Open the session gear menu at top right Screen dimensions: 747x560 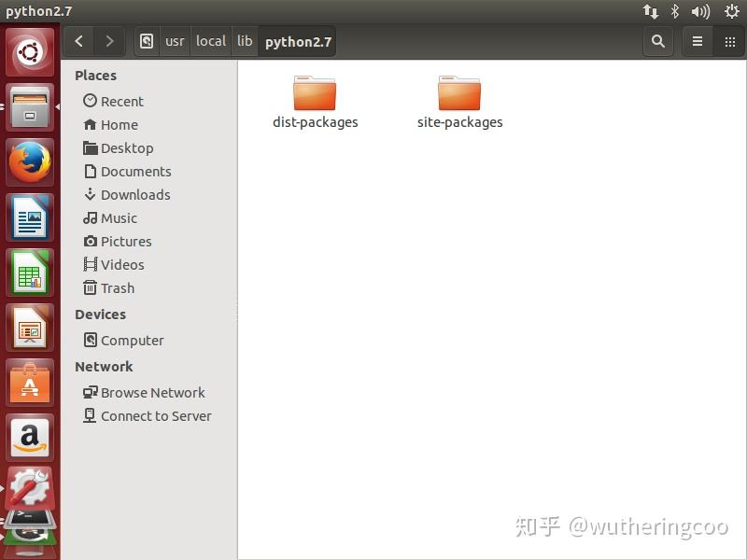point(730,11)
